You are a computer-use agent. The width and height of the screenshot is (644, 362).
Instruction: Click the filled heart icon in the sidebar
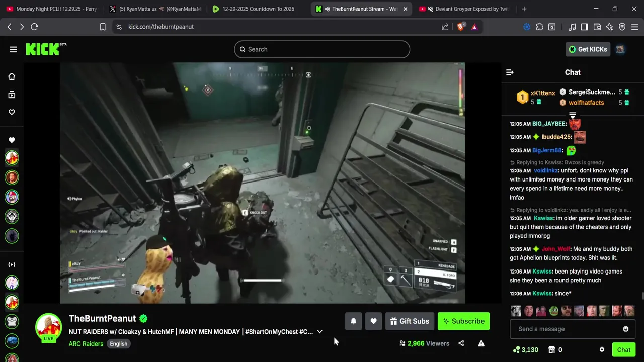tap(12, 140)
